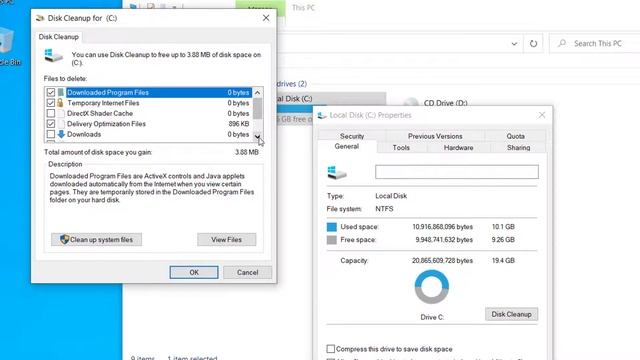Click the Downloaded Program Files item icon
640x360 pixels.
[x=61, y=92]
